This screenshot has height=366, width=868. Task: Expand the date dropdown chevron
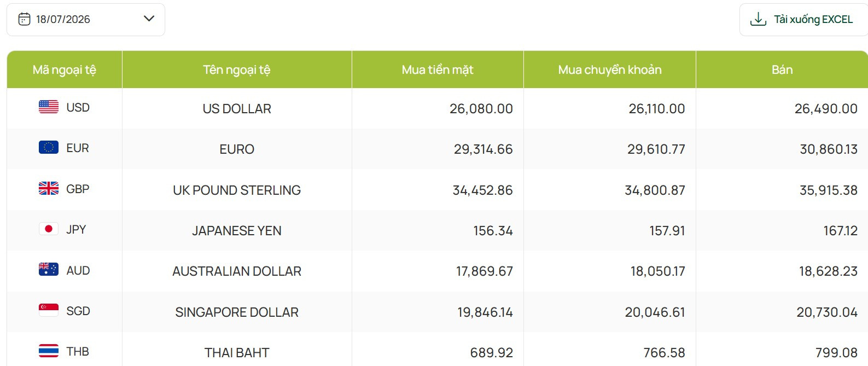point(149,19)
